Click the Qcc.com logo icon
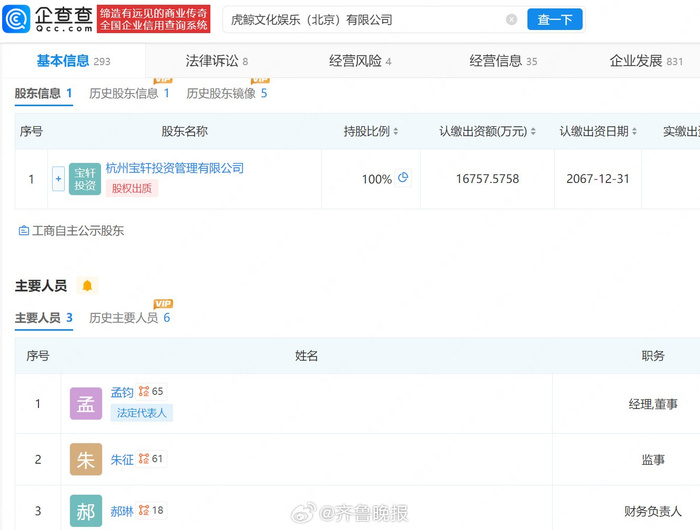The width and height of the screenshot is (700, 530). [x=16, y=19]
